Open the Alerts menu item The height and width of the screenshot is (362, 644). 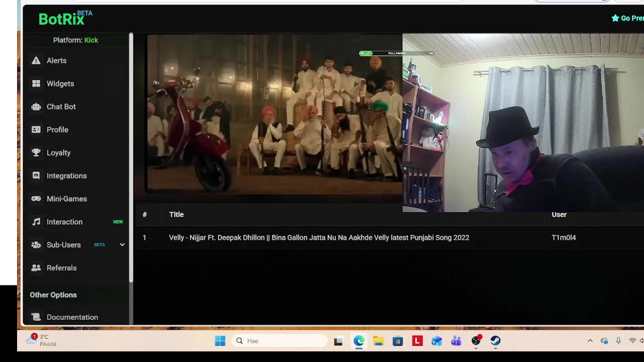pyautogui.click(x=56, y=60)
